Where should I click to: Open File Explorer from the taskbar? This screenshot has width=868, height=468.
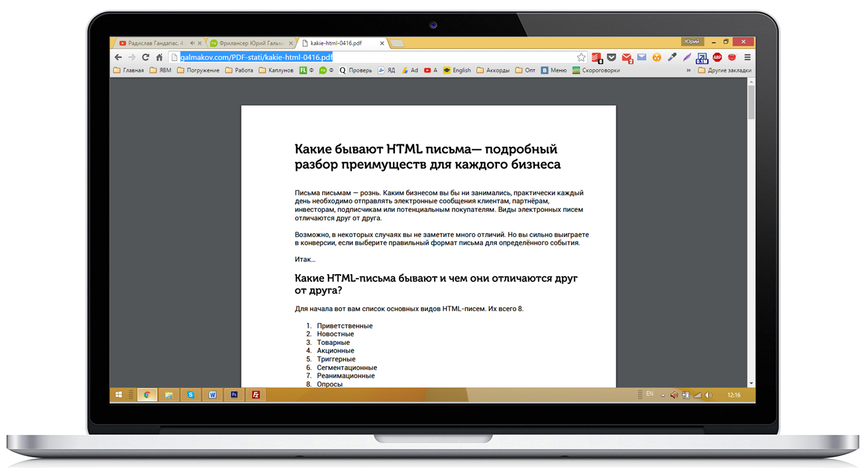pos(169,395)
